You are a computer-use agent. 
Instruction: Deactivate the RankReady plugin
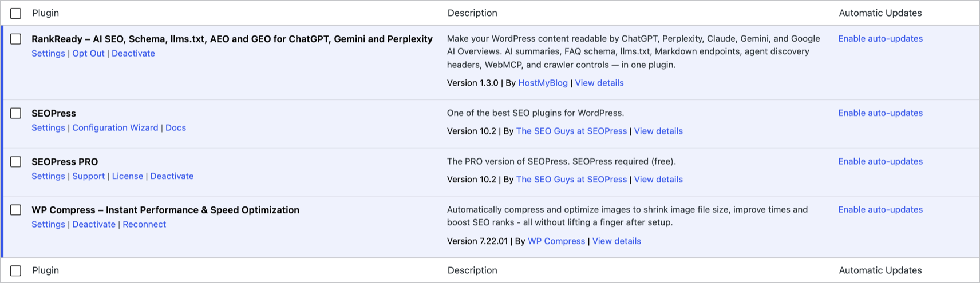pyautogui.click(x=133, y=53)
